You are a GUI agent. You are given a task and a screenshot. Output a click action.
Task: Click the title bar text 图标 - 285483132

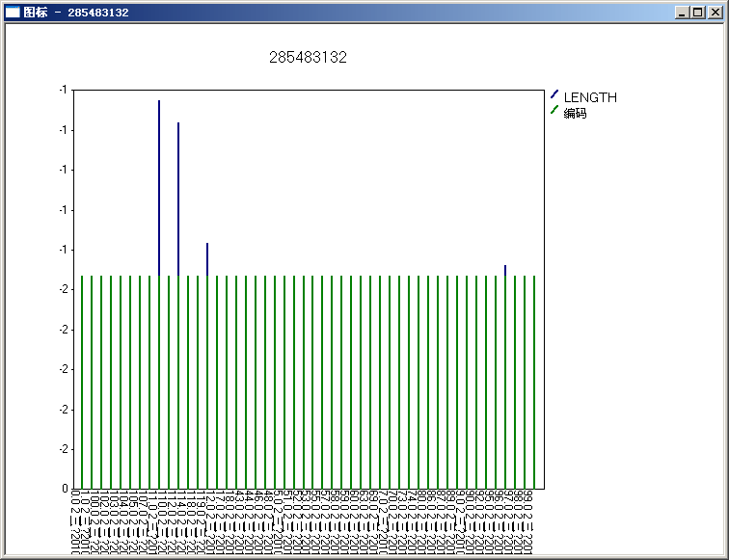pos(75,13)
